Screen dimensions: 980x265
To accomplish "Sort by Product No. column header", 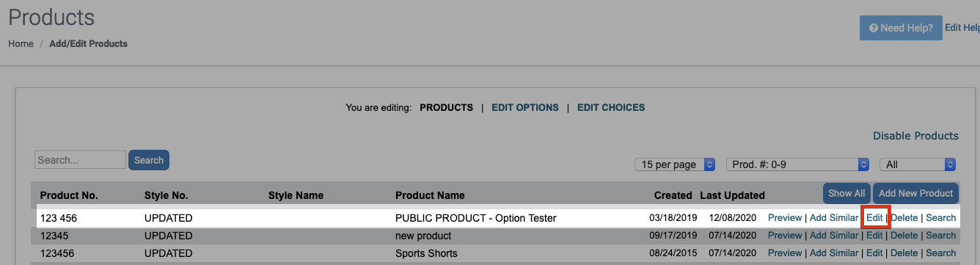I will point(69,195).
